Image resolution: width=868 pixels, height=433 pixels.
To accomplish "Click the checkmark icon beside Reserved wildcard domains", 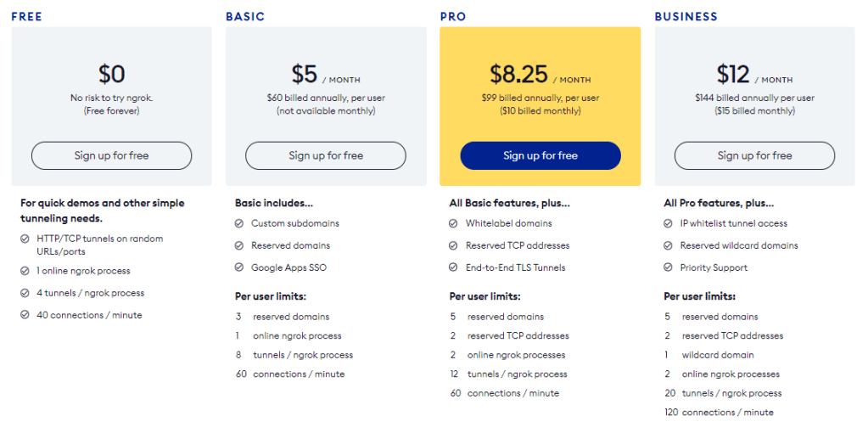I will pyautogui.click(x=669, y=245).
